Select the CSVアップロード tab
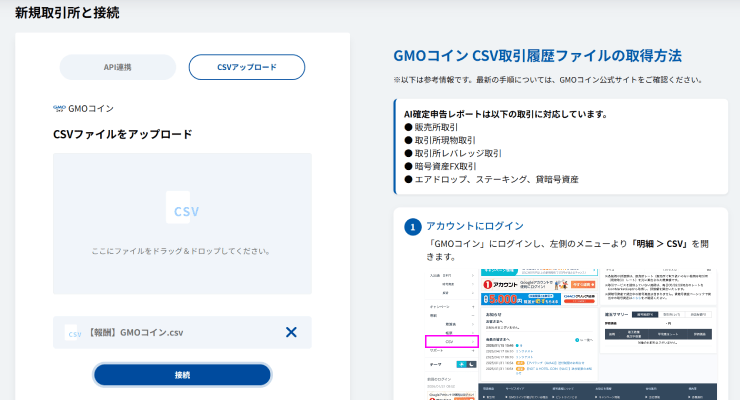The width and height of the screenshot is (740, 400). [x=246, y=67]
